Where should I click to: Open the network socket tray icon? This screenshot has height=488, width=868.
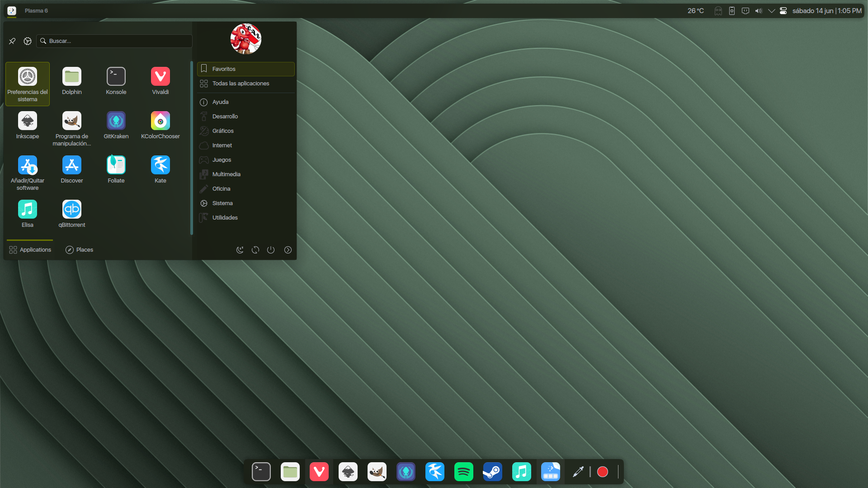tap(745, 11)
